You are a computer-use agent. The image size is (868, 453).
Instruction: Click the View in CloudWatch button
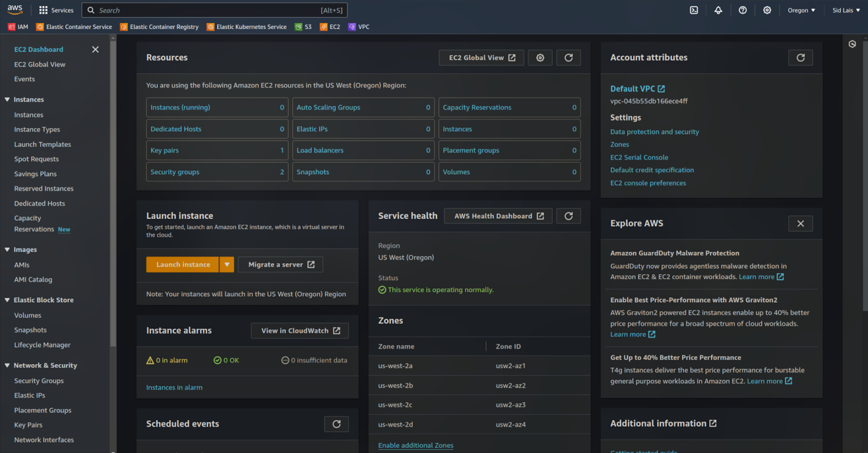pos(300,331)
